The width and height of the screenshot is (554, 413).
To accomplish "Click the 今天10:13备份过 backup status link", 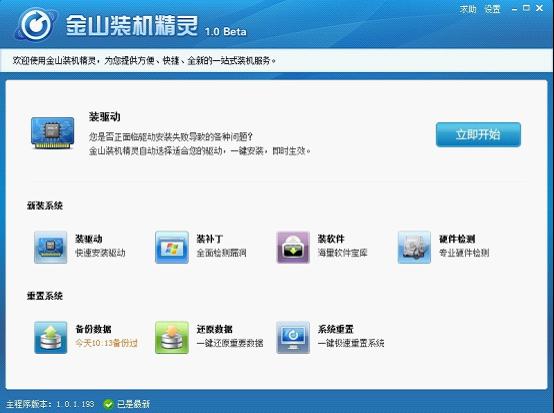I will point(106,343).
